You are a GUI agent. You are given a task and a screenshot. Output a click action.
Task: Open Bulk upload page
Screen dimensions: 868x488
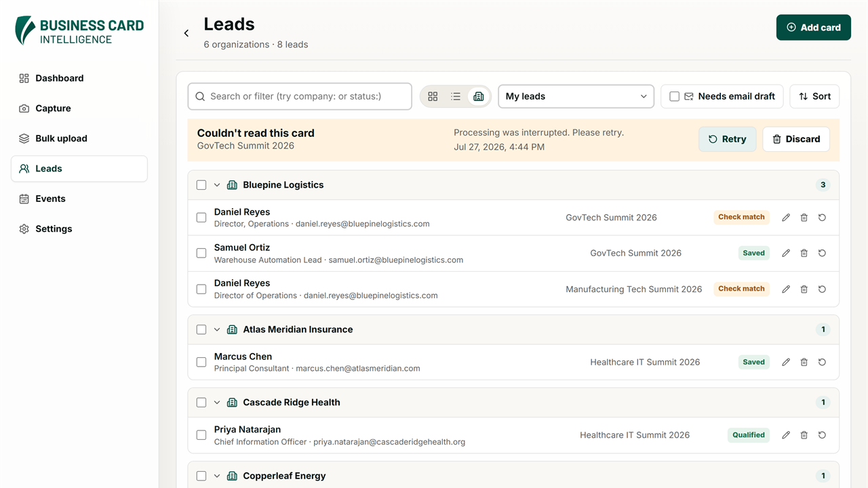pos(79,138)
